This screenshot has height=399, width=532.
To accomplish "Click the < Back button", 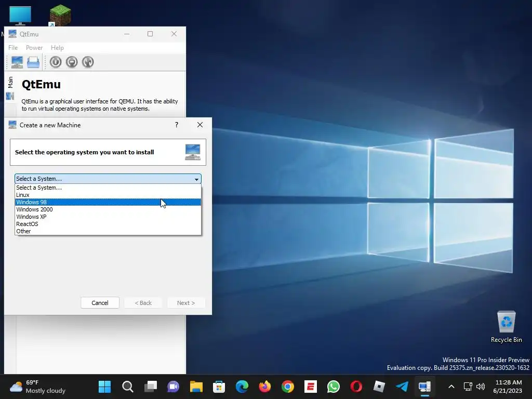I will click(x=143, y=303).
